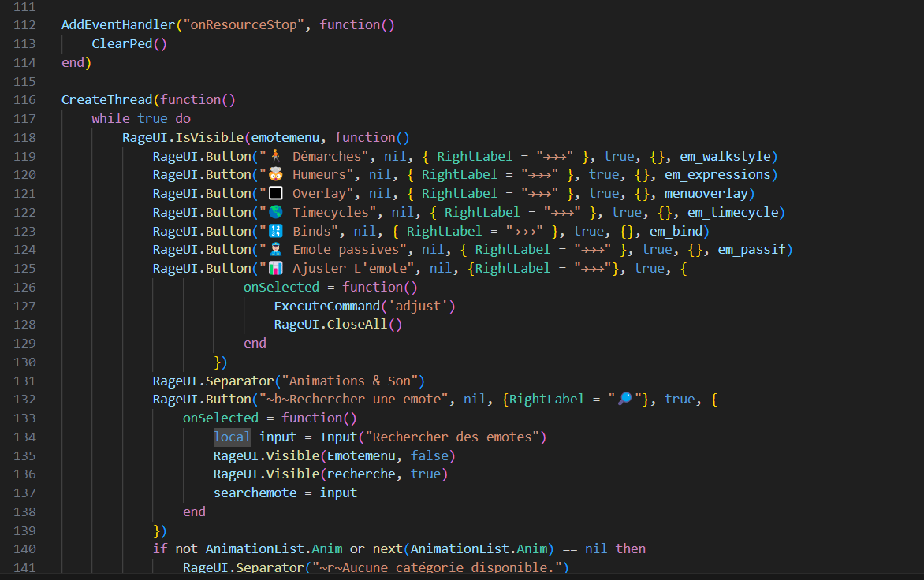Click the ClearPed function call
This screenshot has width=924, height=580.
coord(122,44)
